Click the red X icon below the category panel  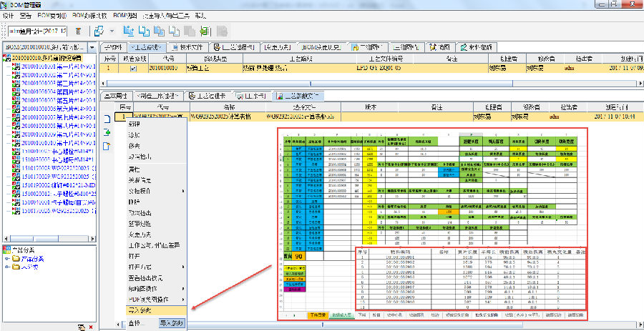(90, 327)
